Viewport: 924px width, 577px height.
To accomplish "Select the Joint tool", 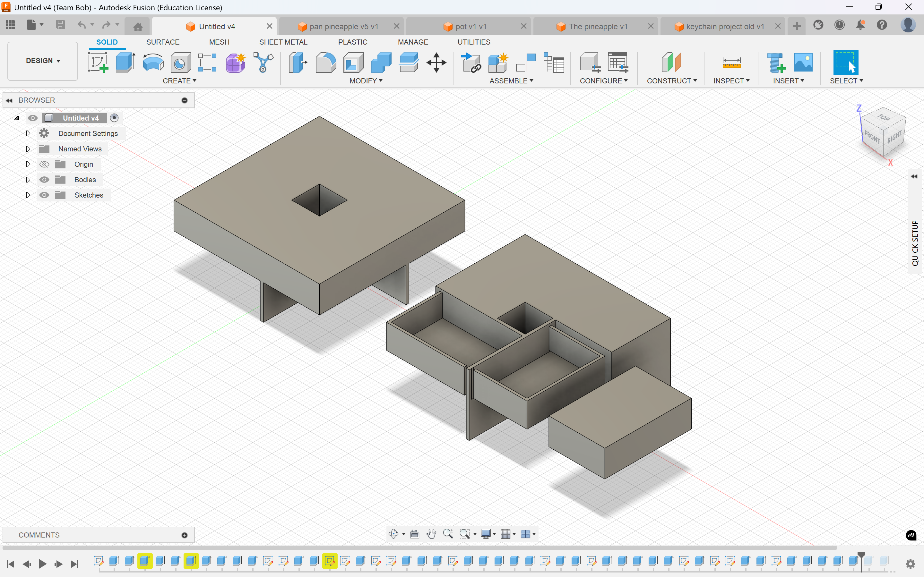I will tap(526, 63).
